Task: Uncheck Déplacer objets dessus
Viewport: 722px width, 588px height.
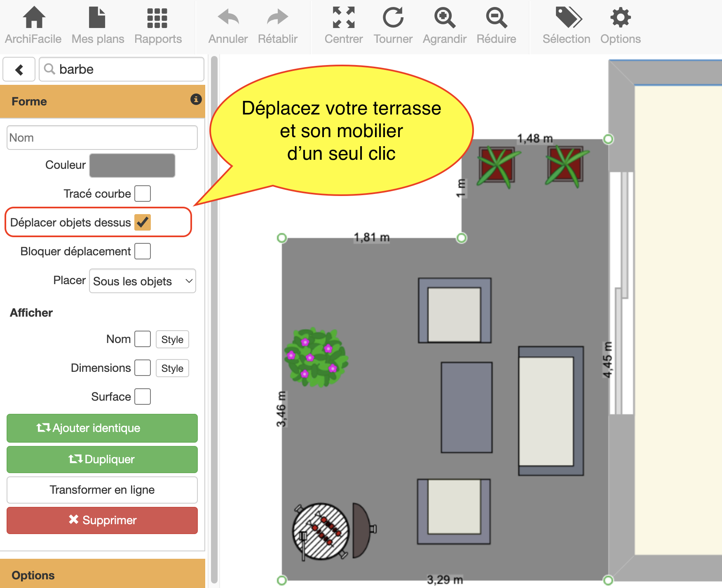Action: (x=143, y=222)
